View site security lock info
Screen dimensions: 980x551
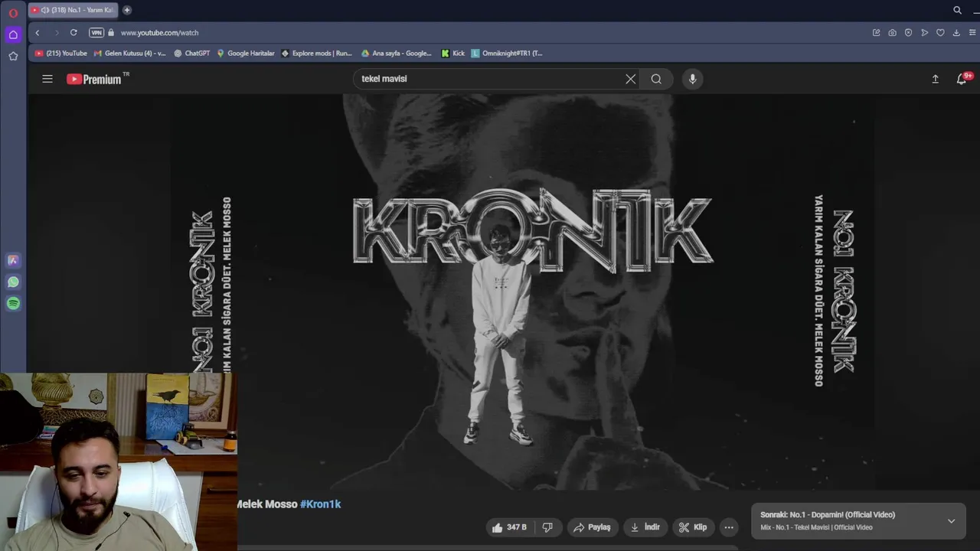click(111, 33)
